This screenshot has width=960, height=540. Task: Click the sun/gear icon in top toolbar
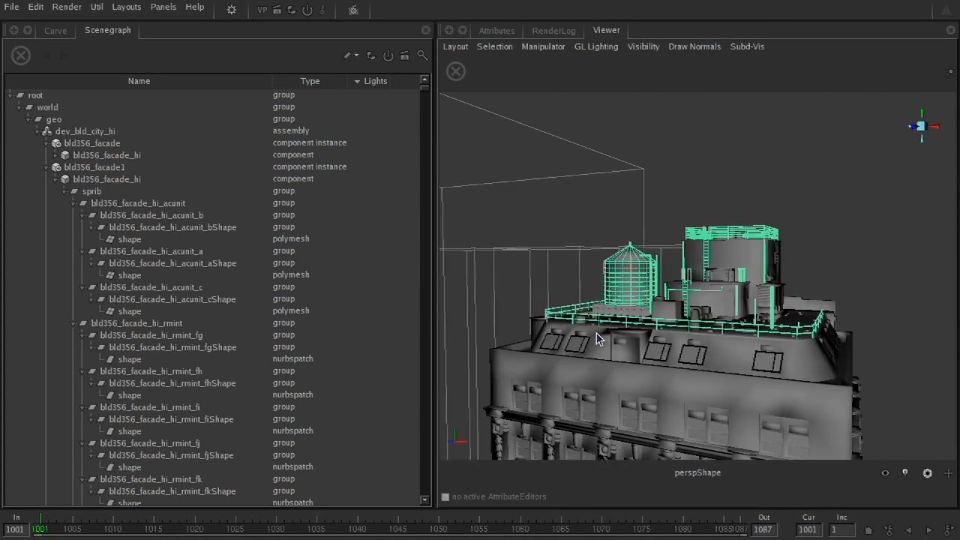(x=232, y=9)
